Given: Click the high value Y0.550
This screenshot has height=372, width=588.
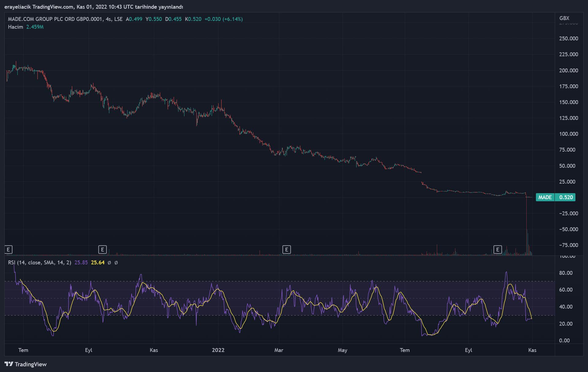Looking at the screenshot, I should tap(154, 19).
